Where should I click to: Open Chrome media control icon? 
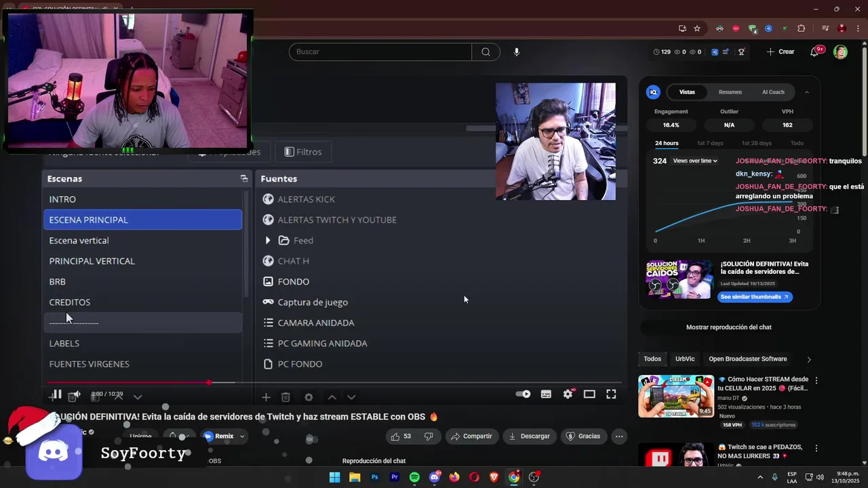pos(825,28)
